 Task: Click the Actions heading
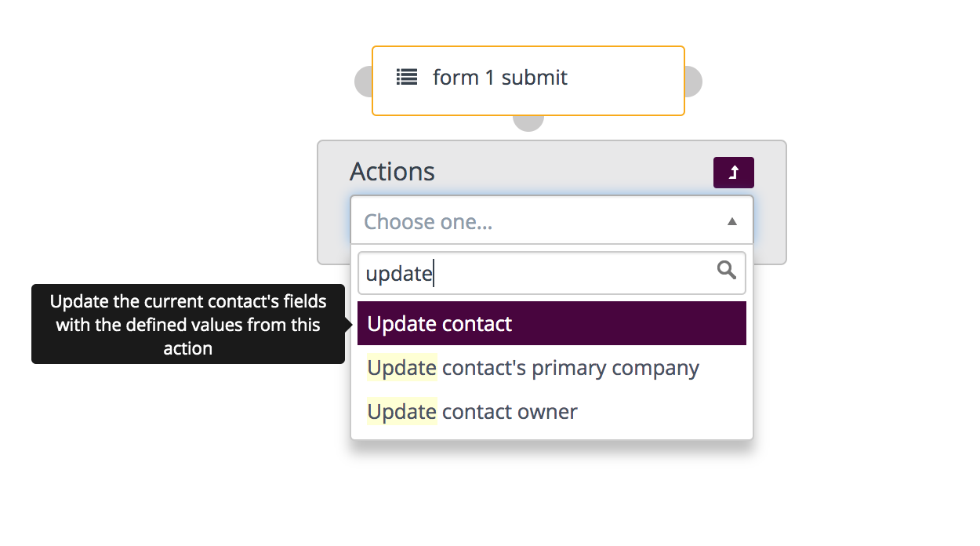click(x=392, y=172)
